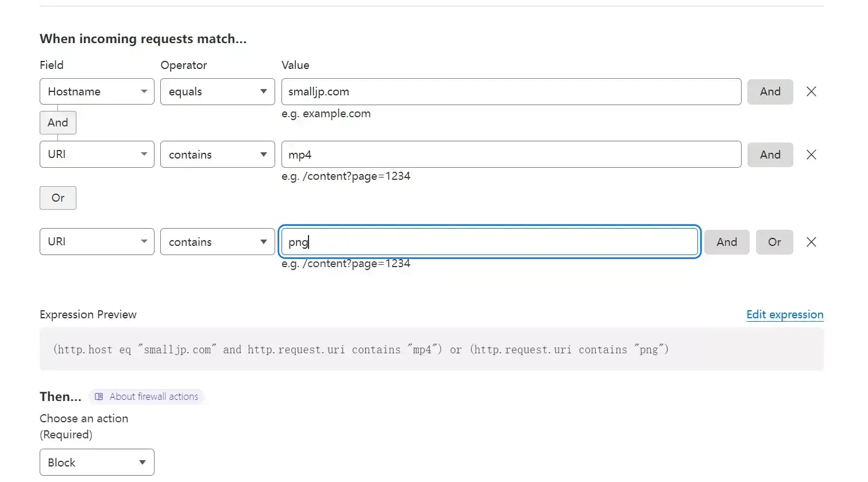Viewport: 868px width, 482px height.
Task: Remove the URI contains png row
Action: pos(811,242)
